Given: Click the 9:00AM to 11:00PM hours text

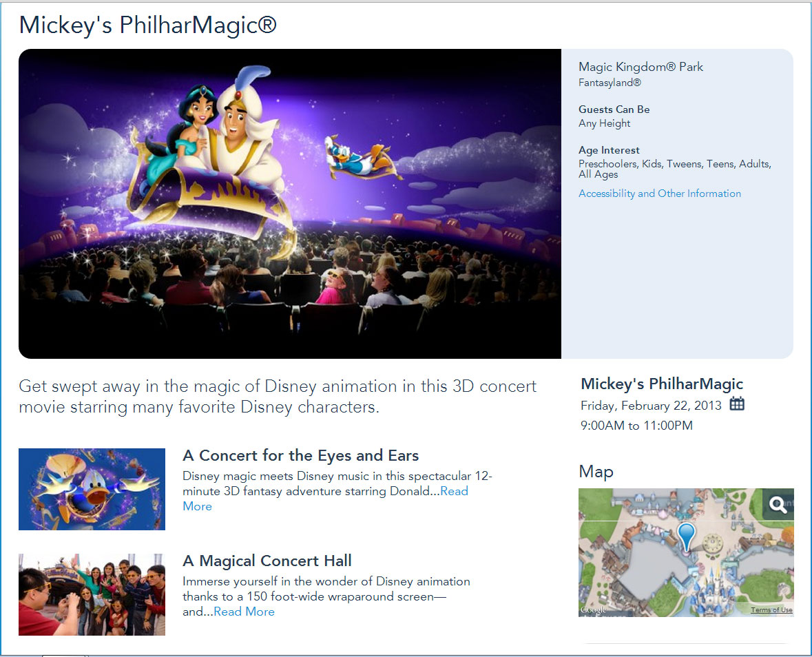Looking at the screenshot, I should click(636, 426).
